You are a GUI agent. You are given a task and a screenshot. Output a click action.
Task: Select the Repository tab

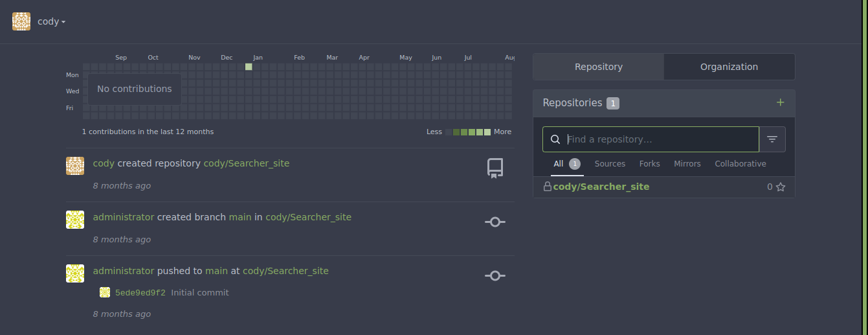click(x=599, y=67)
